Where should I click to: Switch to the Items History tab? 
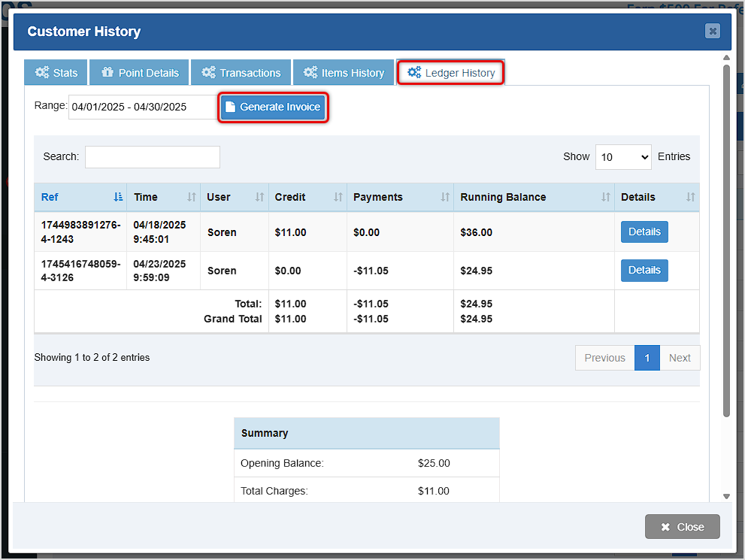344,72
